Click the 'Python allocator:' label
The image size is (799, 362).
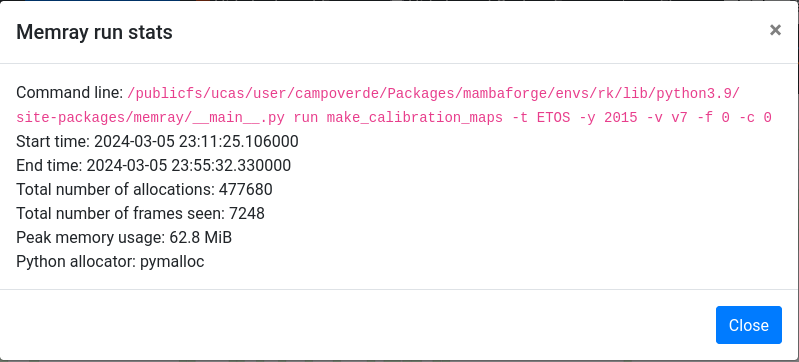(x=76, y=262)
